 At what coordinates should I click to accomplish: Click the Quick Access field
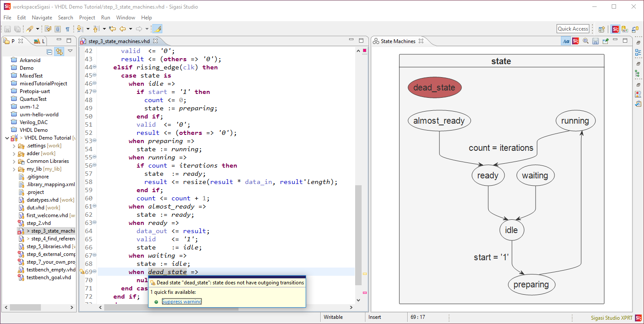coord(573,29)
